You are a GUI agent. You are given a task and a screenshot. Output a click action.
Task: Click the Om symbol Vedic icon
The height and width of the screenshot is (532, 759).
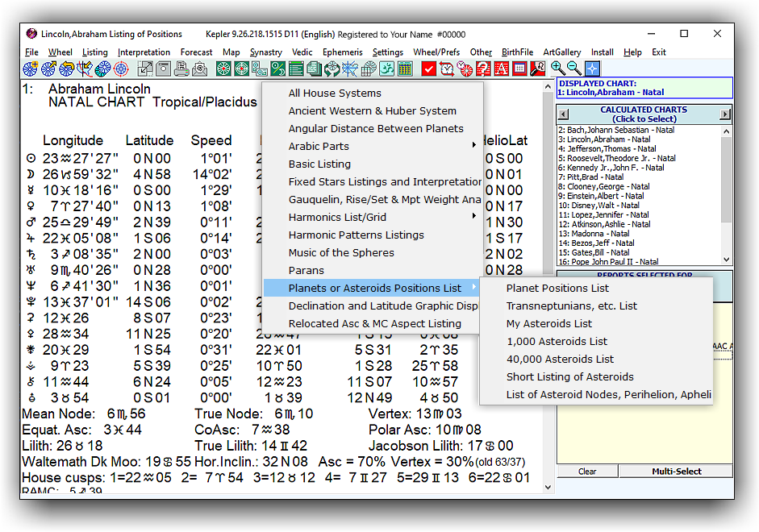(386, 69)
